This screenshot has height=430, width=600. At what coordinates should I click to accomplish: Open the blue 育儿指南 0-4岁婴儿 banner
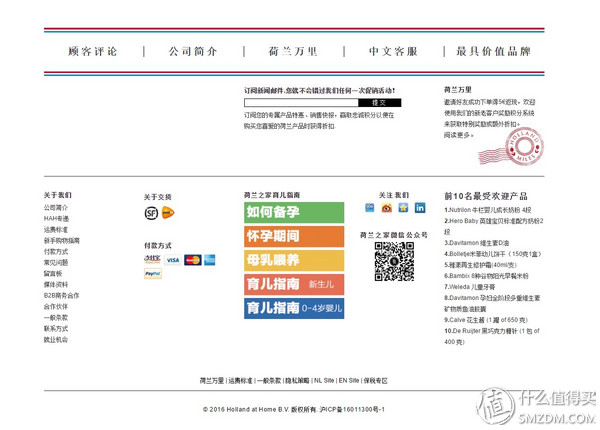[x=294, y=308]
